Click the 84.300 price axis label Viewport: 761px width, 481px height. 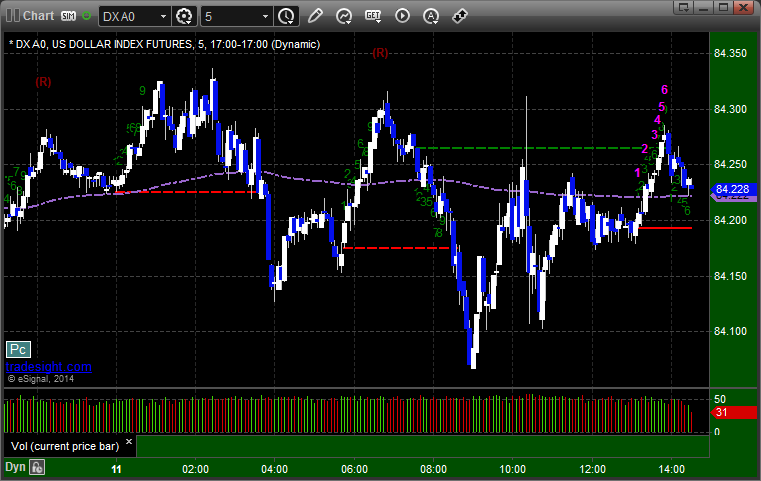[730, 109]
